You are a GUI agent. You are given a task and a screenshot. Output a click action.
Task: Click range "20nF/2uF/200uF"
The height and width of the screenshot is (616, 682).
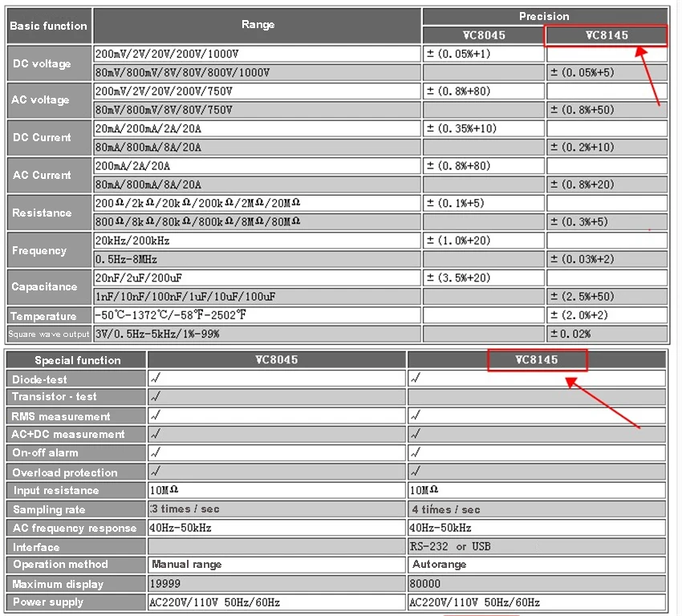[258, 278]
